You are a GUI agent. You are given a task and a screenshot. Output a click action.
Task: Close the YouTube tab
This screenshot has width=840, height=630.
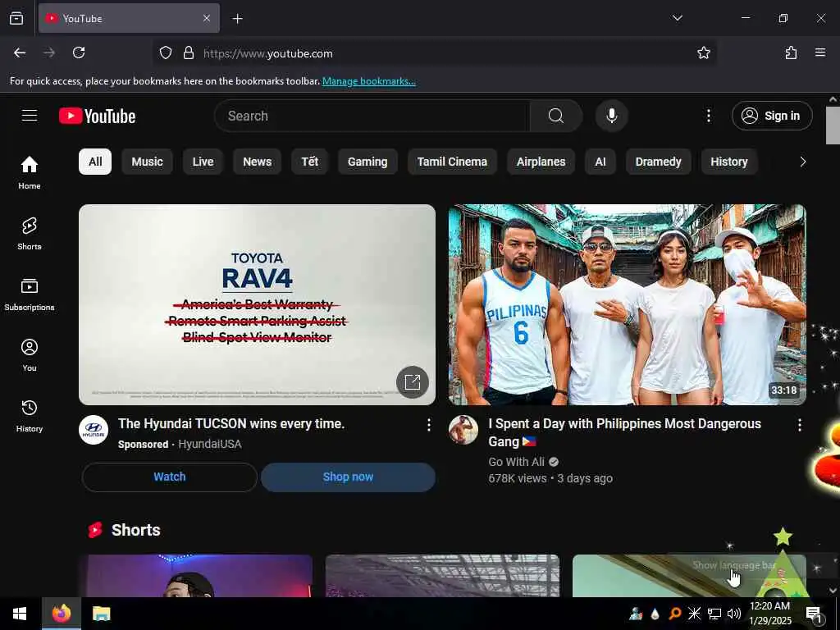click(206, 18)
